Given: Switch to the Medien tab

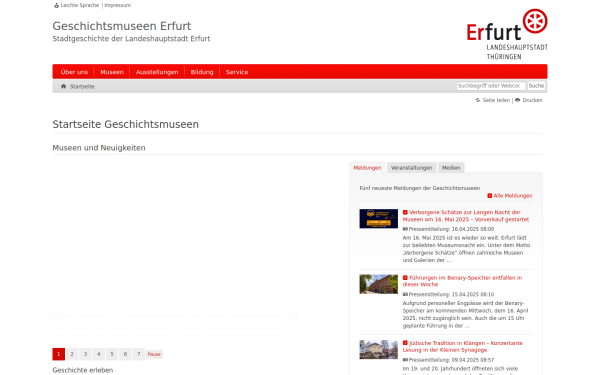Looking at the screenshot, I should point(451,168).
